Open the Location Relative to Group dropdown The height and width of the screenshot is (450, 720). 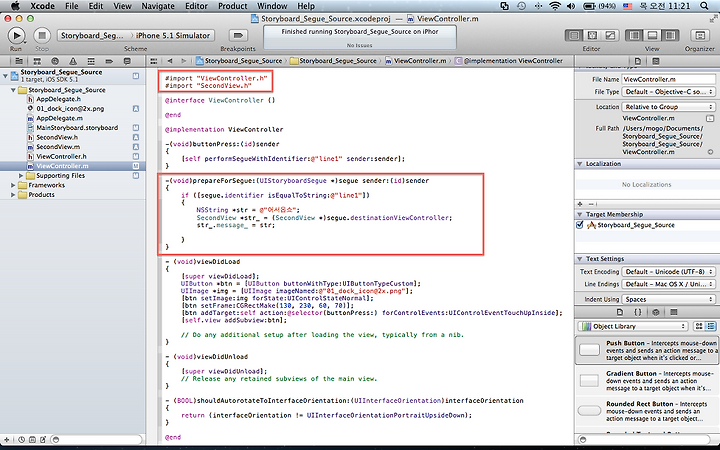pyautogui.click(x=668, y=107)
